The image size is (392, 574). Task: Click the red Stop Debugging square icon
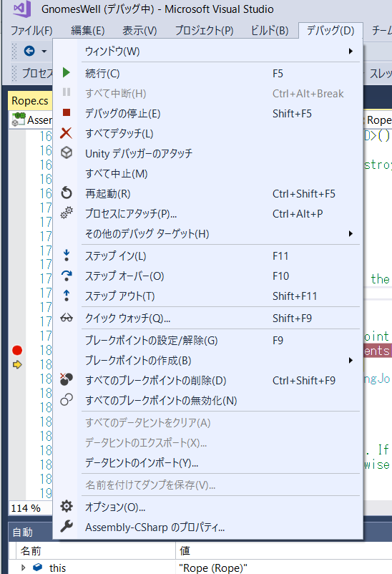pos(67,112)
